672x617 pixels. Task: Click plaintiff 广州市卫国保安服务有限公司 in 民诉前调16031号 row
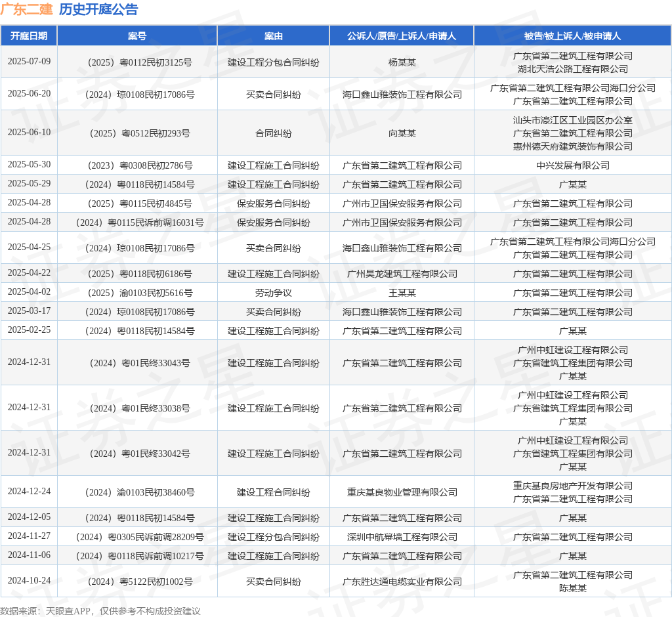402,223
